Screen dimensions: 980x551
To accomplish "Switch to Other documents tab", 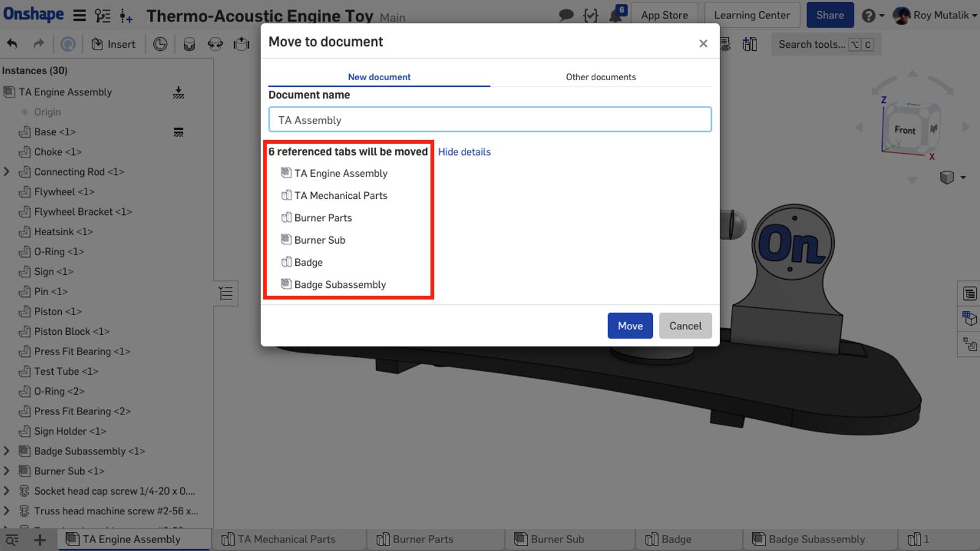I will point(600,77).
